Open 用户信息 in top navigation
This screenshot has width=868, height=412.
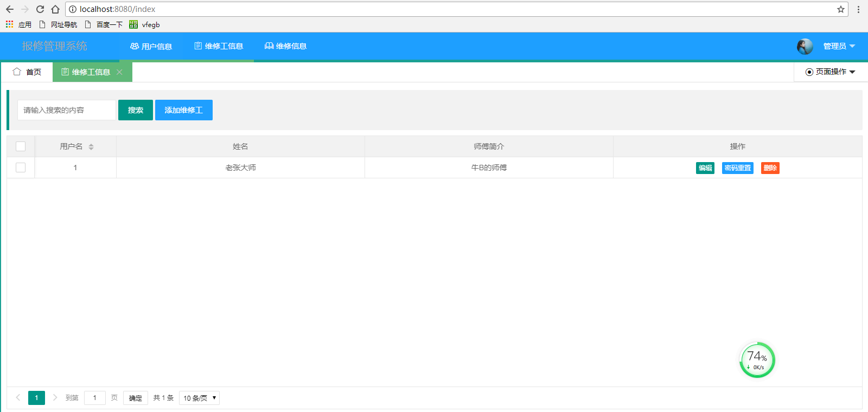pos(151,47)
